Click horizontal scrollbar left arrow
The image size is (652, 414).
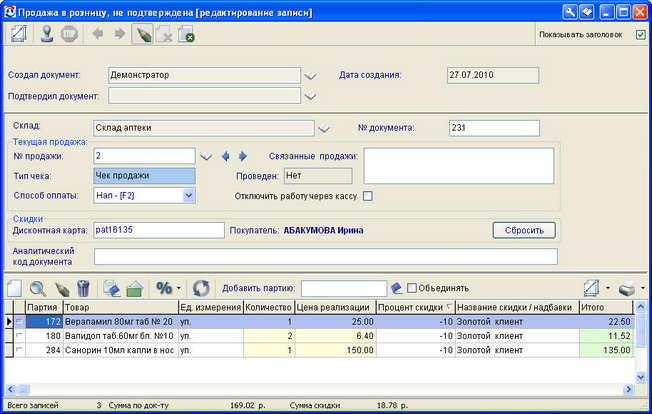[x=11, y=389]
